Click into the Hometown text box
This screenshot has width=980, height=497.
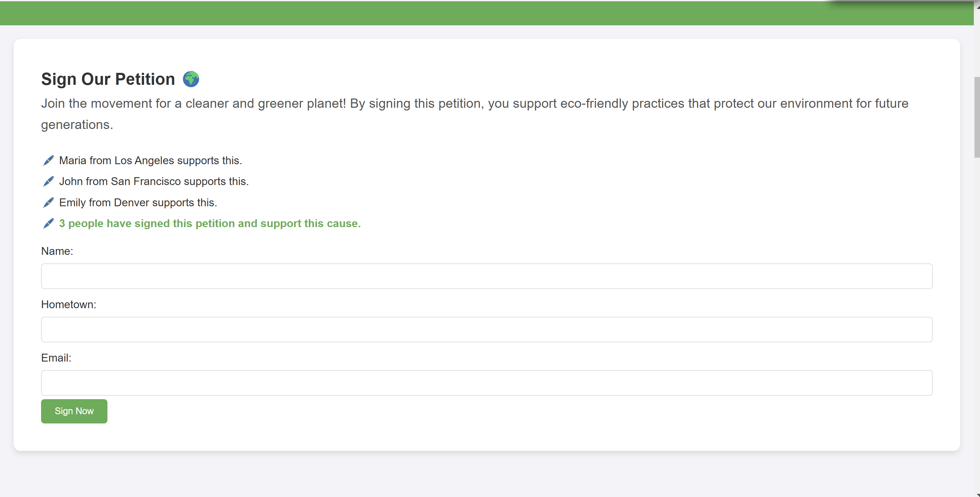(487, 329)
